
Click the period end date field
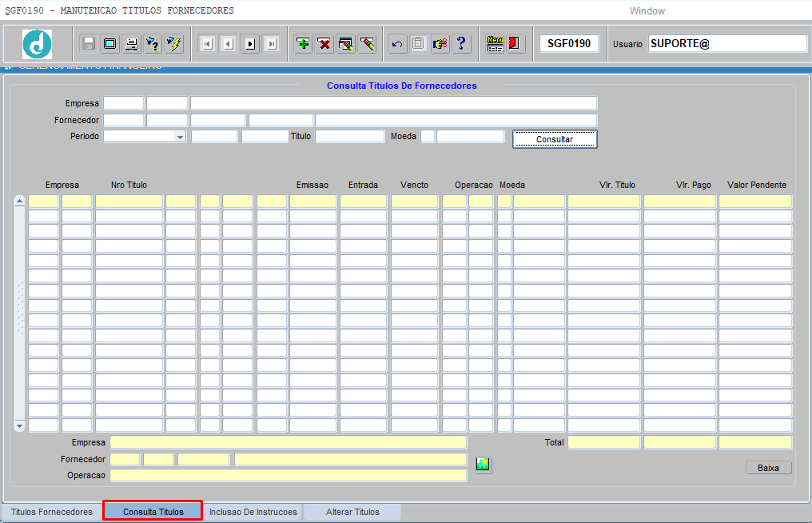(x=265, y=136)
